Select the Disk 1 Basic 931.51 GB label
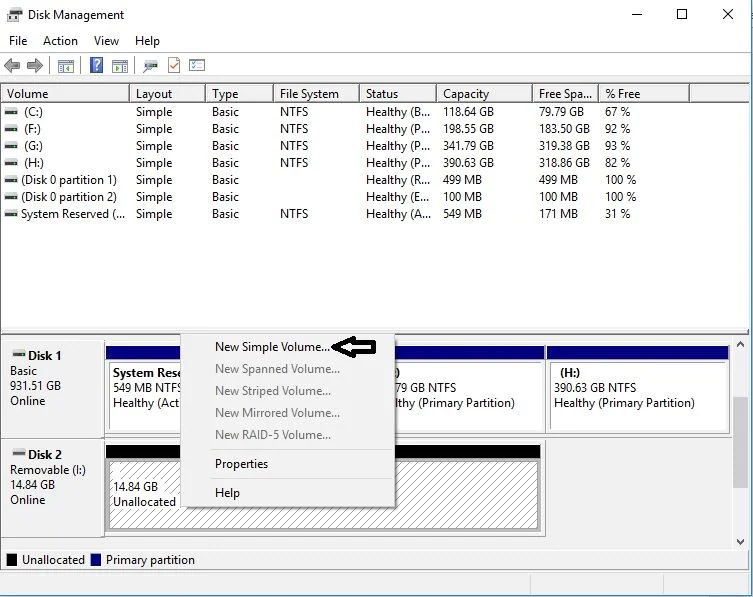The image size is (753, 597). point(52,388)
